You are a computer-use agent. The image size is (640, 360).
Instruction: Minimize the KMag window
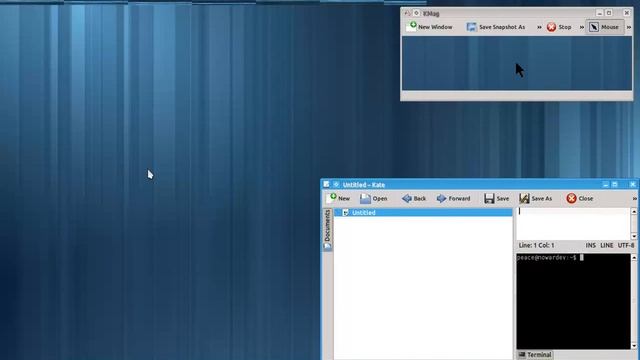(x=599, y=13)
